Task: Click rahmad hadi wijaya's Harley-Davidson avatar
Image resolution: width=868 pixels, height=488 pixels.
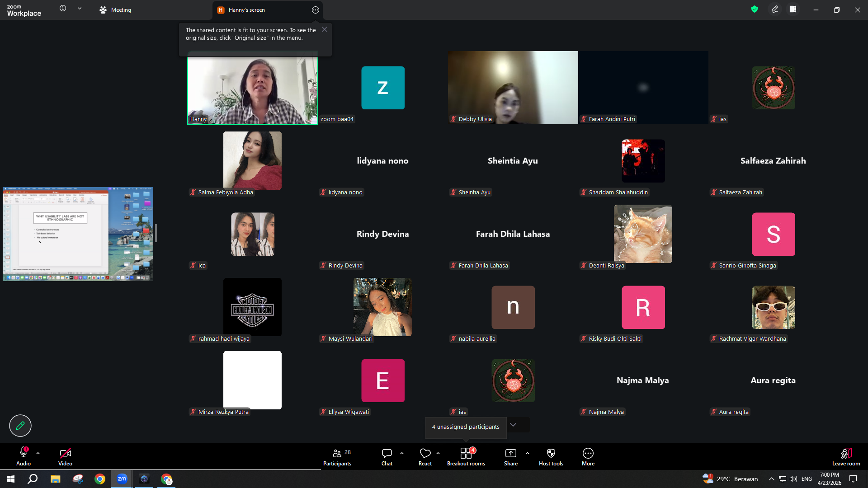Action: pos(252,307)
